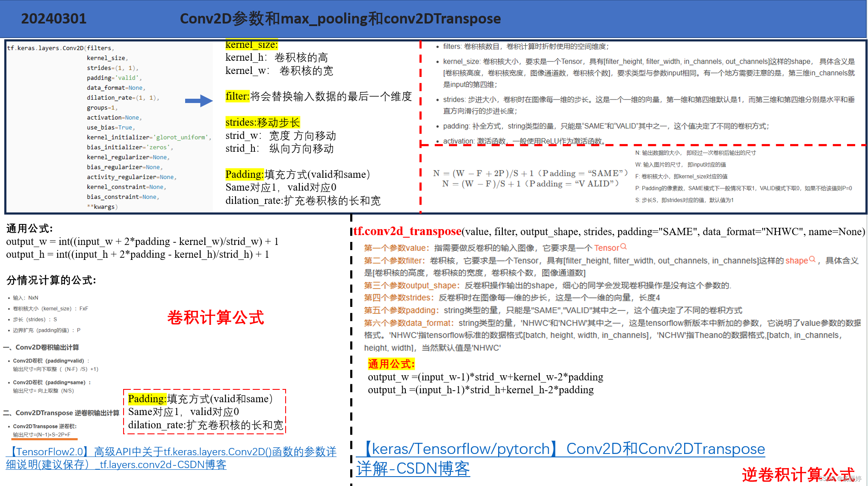Click the highlighted 'filter:' label

pyautogui.click(x=237, y=96)
